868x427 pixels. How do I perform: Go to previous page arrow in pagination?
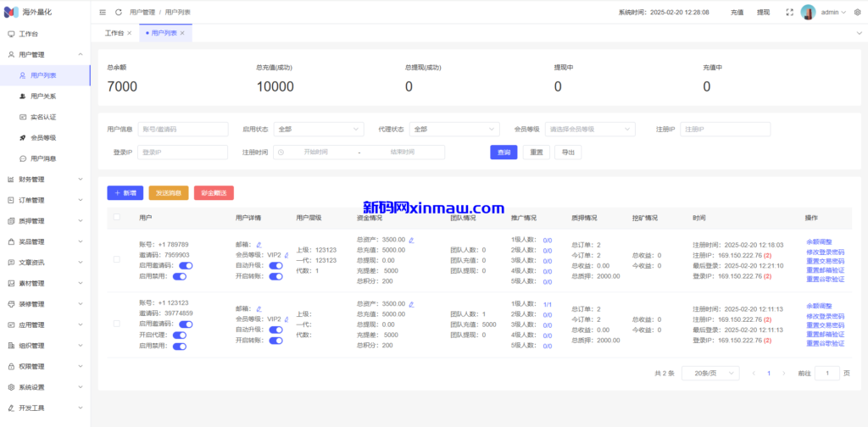[x=754, y=374]
